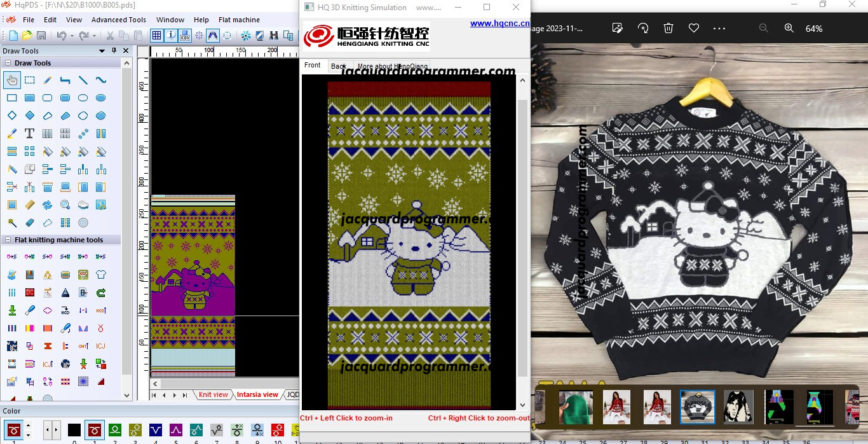This screenshot has width=868, height=444.
Task: Open the Draw Tools panel options dropdown
Action: coord(102,51)
